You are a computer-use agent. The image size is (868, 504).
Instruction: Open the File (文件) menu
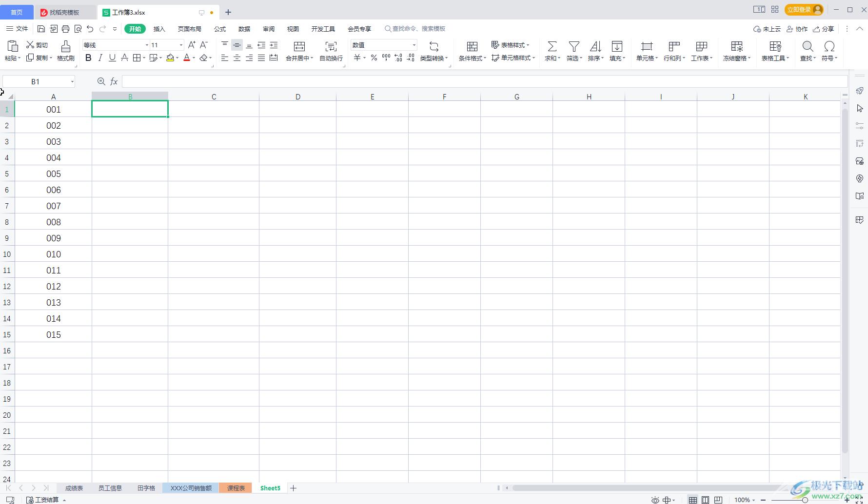17,29
